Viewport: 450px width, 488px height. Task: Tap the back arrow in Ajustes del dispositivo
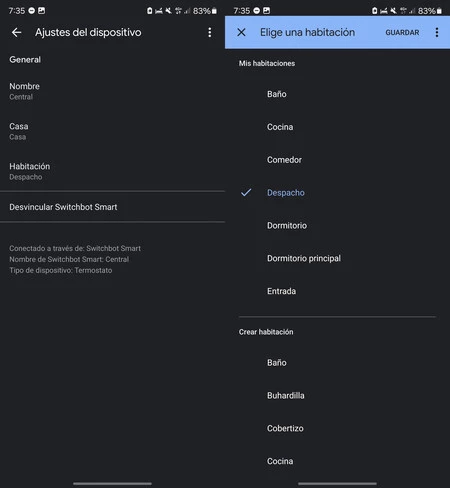coord(16,32)
